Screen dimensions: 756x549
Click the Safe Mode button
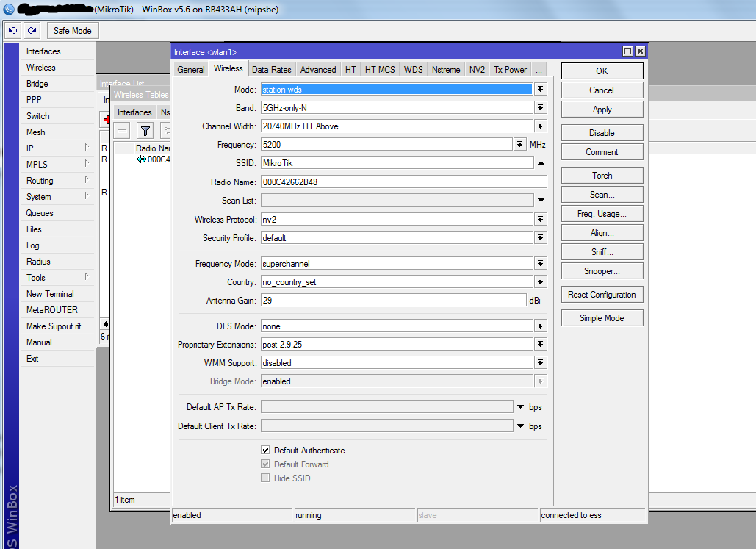click(x=73, y=30)
